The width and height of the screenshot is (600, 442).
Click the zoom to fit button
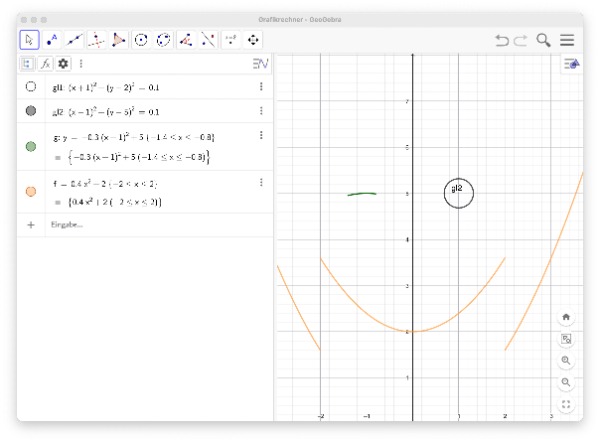(x=566, y=339)
